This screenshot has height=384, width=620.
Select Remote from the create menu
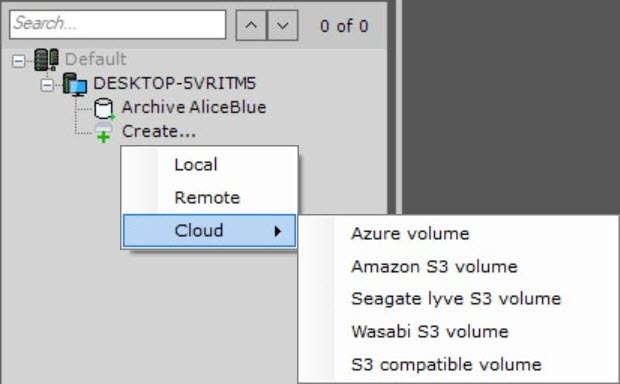209,197
